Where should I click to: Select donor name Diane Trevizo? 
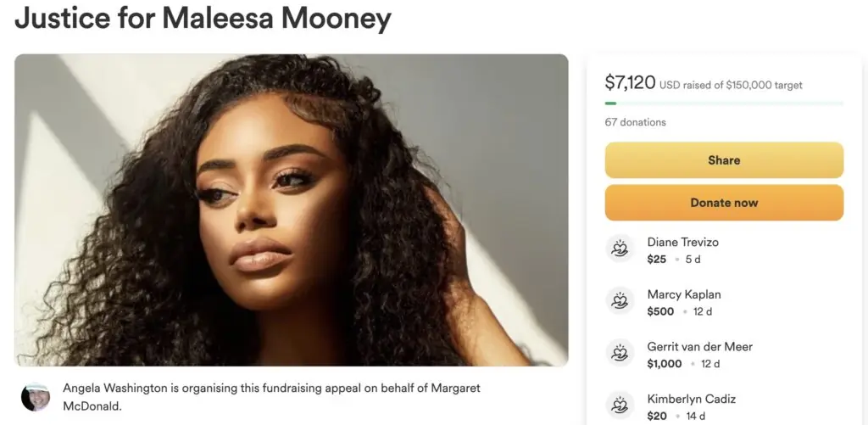click(682, 242)
